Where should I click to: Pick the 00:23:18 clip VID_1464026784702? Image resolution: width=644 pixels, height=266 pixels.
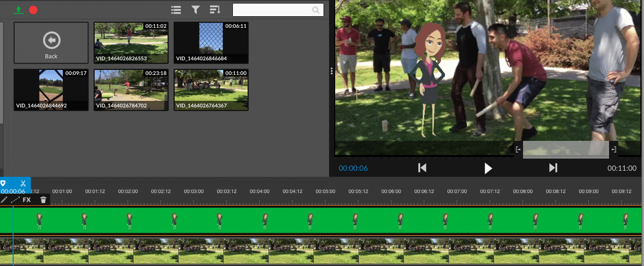[x=131, y=90]
